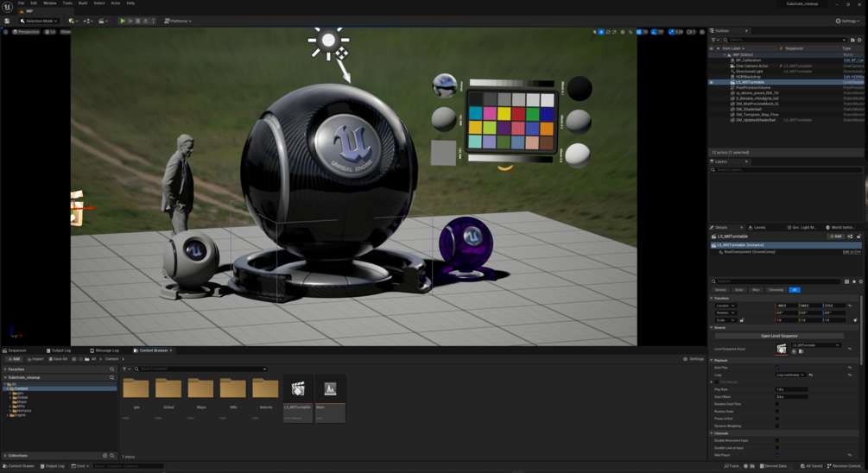The height and width of the screenshot is (473, 868).
Task: Open the LS_MtlTurntable asset picker dropdown
Action: coord(816,345)
